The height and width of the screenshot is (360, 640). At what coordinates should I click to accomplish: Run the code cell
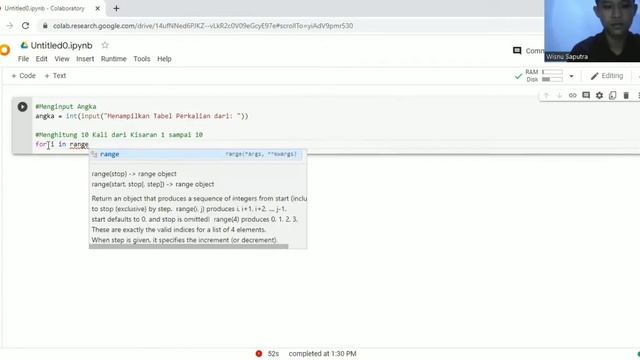22,107
